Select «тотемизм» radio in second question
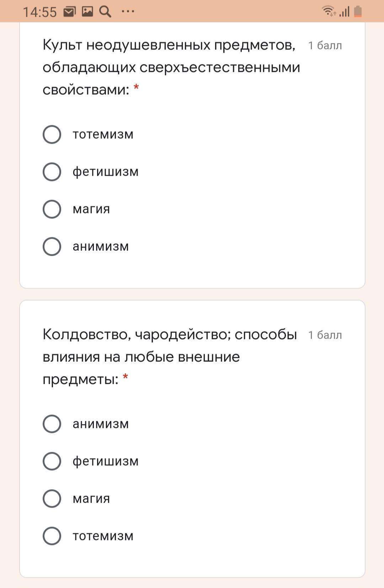The width and height of the screenshot is (384, 588). [x=52, y=536]
